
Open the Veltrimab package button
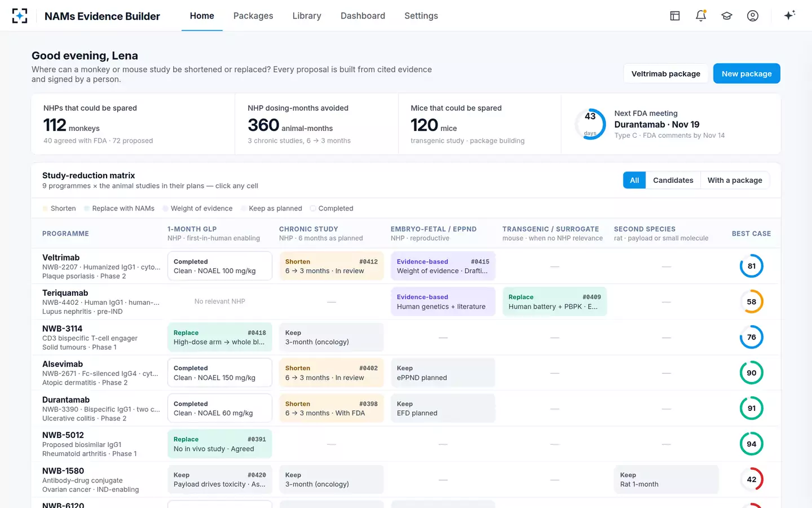[x=666, y=73]
